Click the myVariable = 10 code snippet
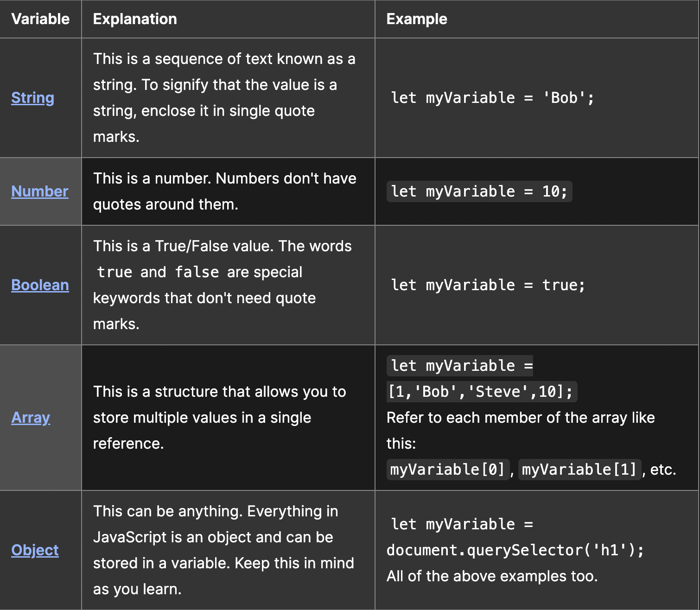700x610 pixels. click(479, 191)
